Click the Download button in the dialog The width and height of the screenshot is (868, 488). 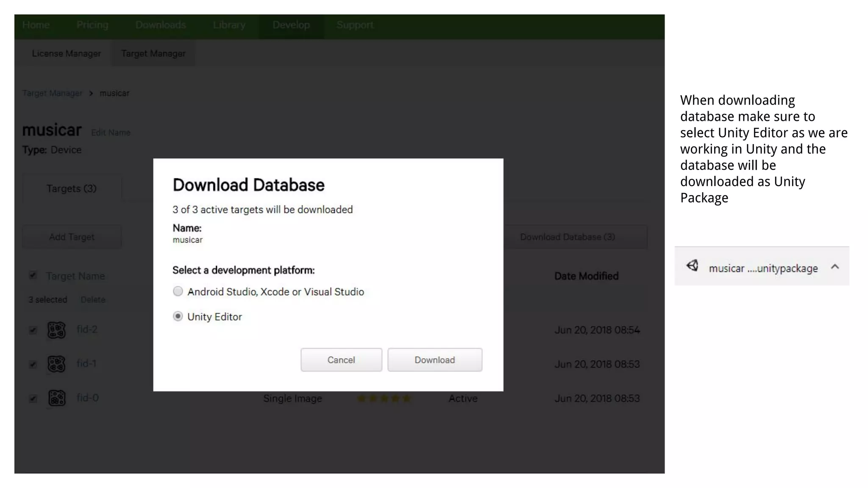pyautogui.click(x=435, y=360)
